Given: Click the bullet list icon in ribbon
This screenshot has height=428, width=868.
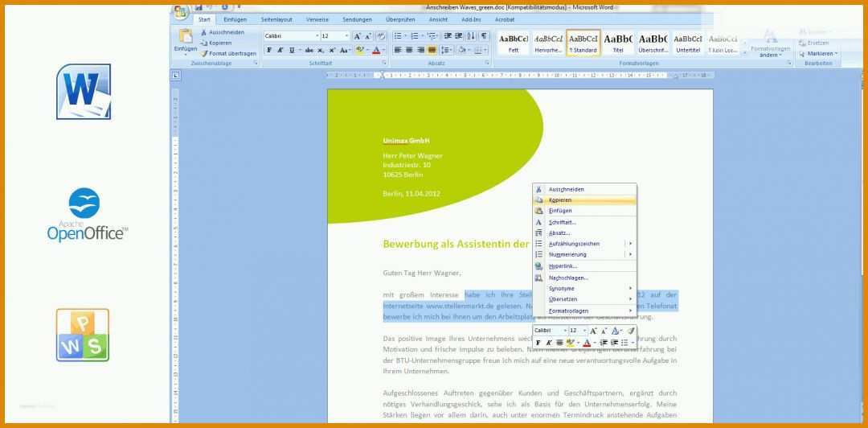Looking at the screenshot, I should pos(398,36).
